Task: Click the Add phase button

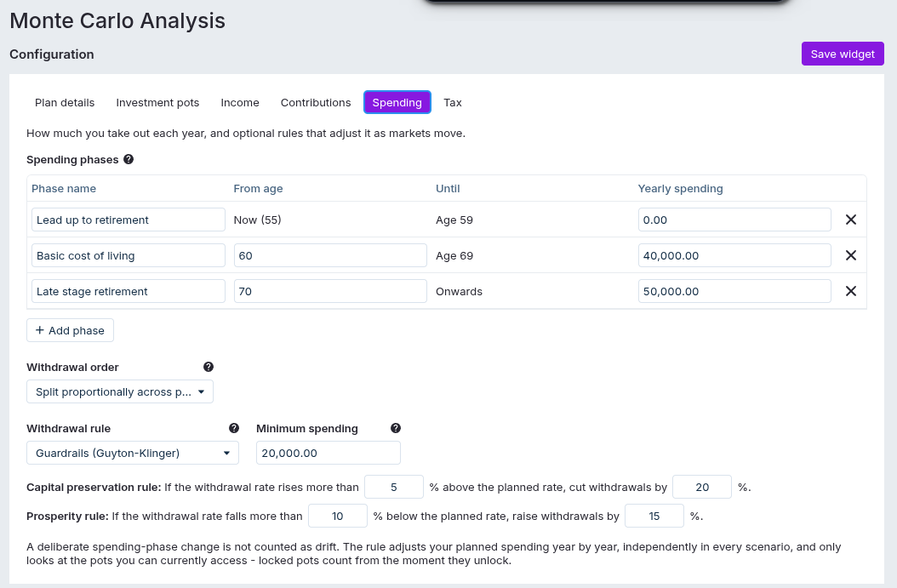Action: coord(71,331)
